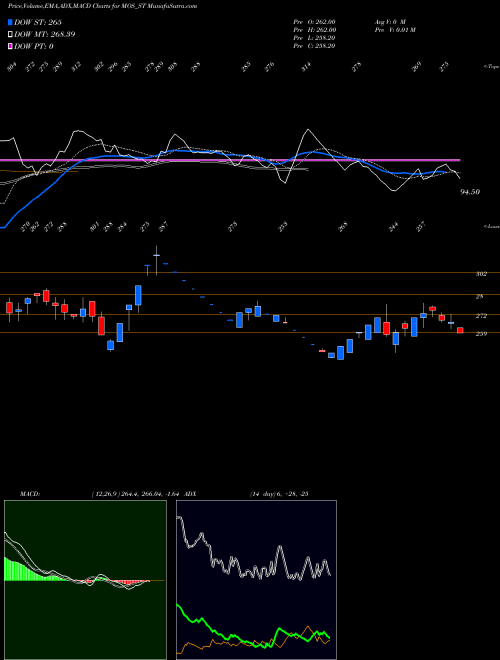Click the horizontal magenta line in the indicator chart
Viewport: 500px width, 660px height.
(x=230, y=160)
